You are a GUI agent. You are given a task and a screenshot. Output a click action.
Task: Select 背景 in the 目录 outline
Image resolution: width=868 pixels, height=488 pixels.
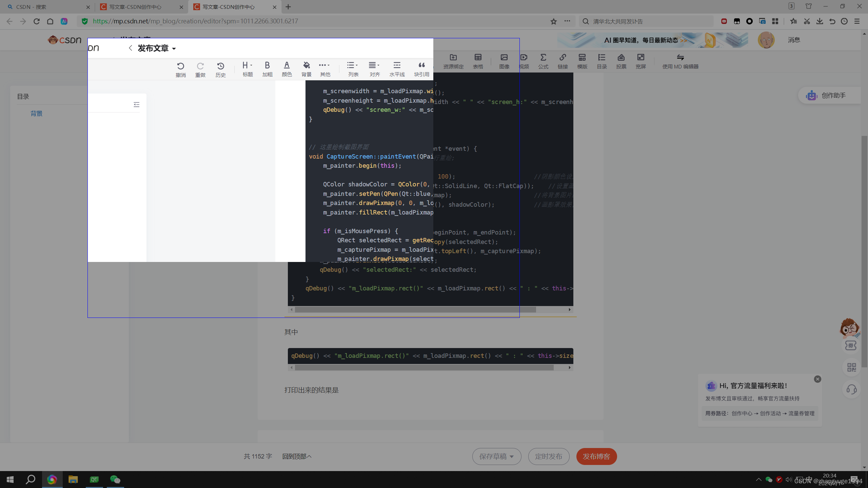click(36, 114)
